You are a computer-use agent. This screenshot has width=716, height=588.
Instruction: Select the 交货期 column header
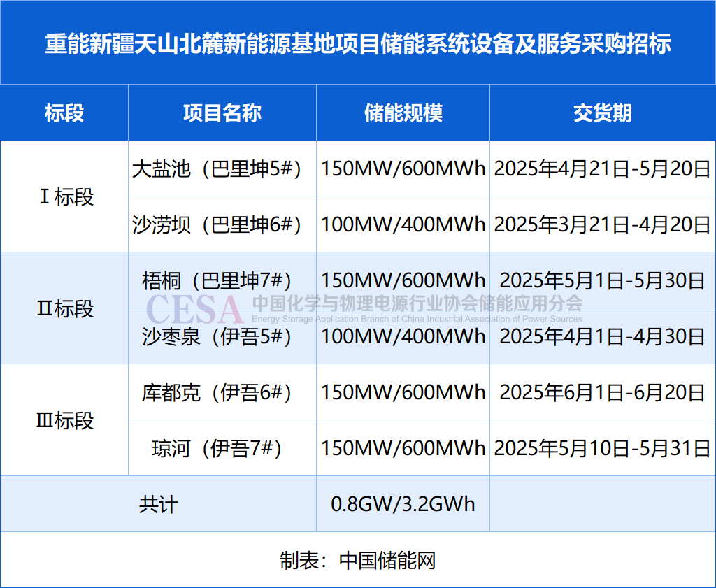pyautogui.click(x=602, y=113)
